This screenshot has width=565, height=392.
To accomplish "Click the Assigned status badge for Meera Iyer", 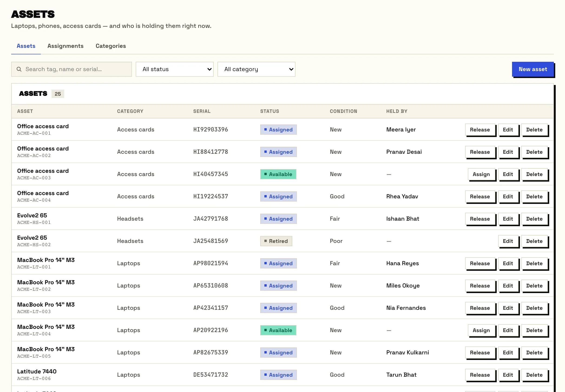I will coord(278,130).
